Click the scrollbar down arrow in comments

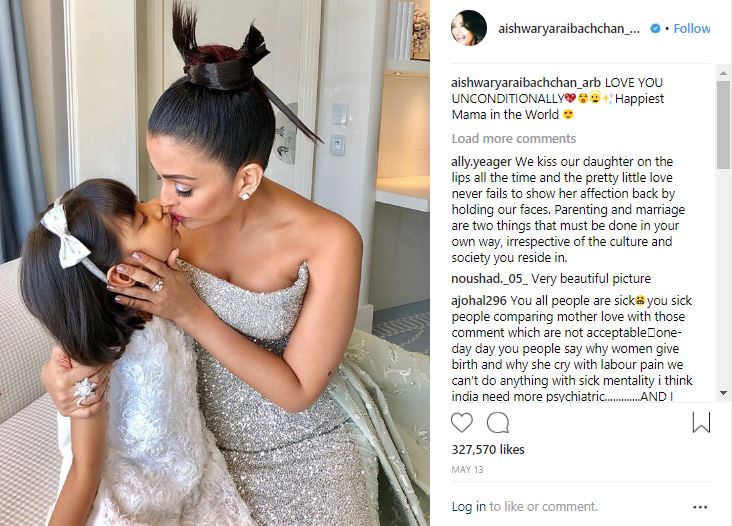(x=724, y=393)
